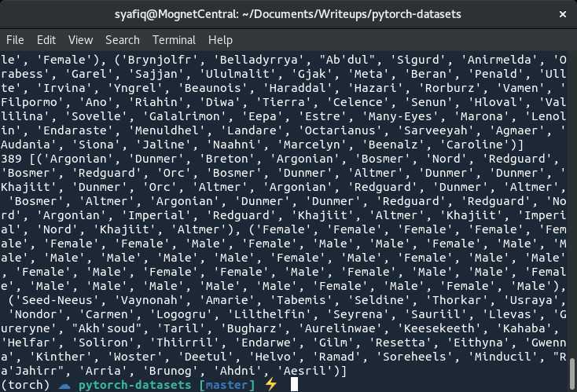
Task: Click the [master] branch label
Action: click(x=227, y=385)
